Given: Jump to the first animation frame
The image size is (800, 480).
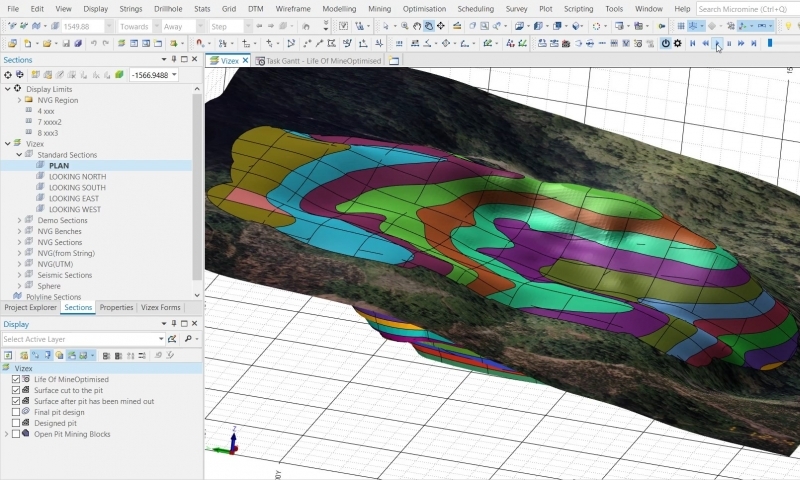Looking at the screenshot, I should point(693,44).
